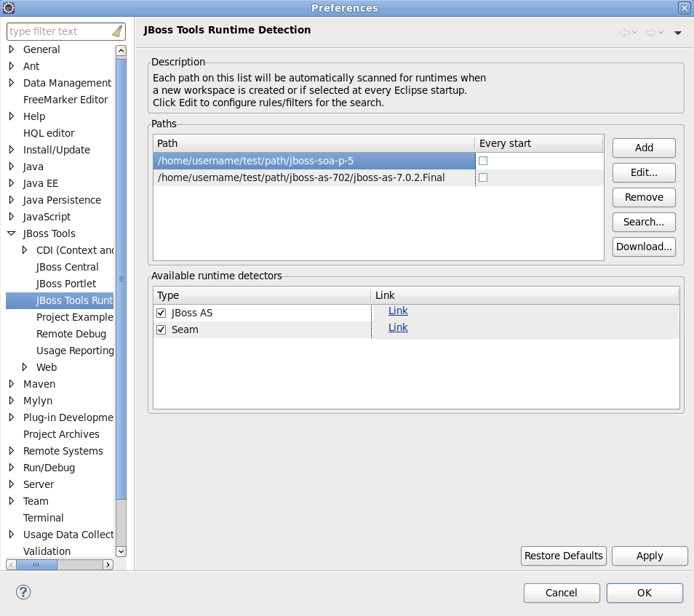The width and height of the screenshot is (694, 616).
Task: Select Project Archives preferences
Action: coord(61,434)
